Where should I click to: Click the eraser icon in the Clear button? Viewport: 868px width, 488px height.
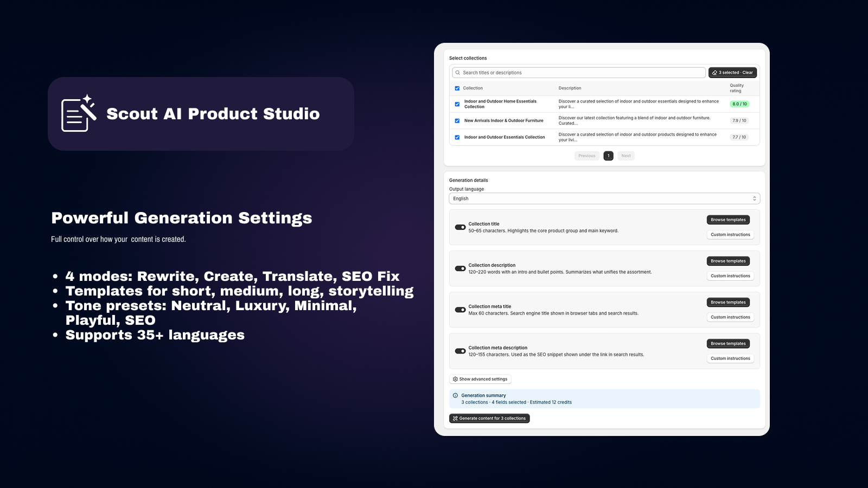coord(715,72)
